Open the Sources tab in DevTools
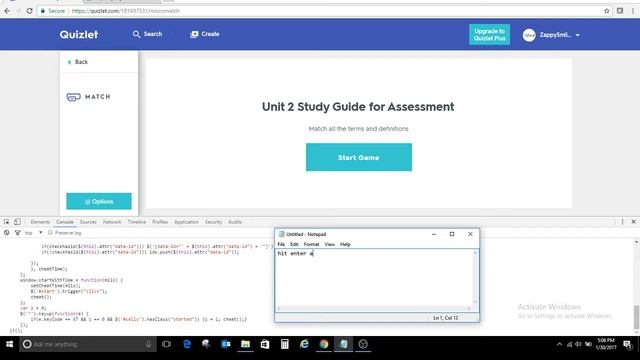The width and height of the screenshot is (640, 360). [88, 222]
